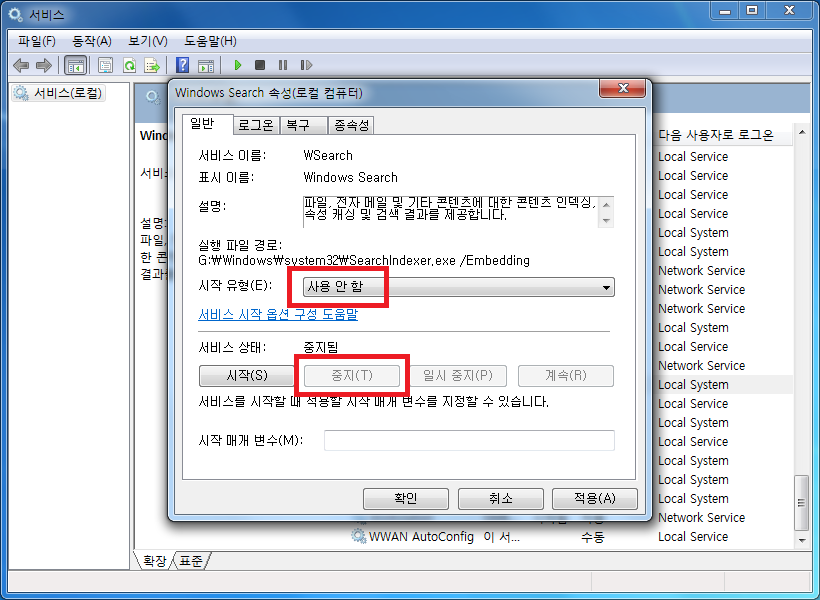Image resolution: width=820 pixels, height=600 pixels.
Task: Select the 서비스(로컬) tree item
Action: (59, 93)
